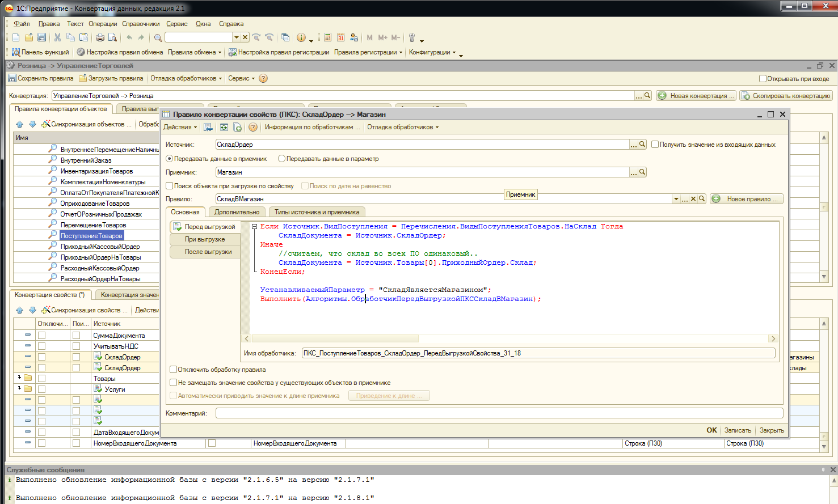This screenshot has height=504, width=838.
Task: Expand the Товары group in property list
Action: (19, 378)
